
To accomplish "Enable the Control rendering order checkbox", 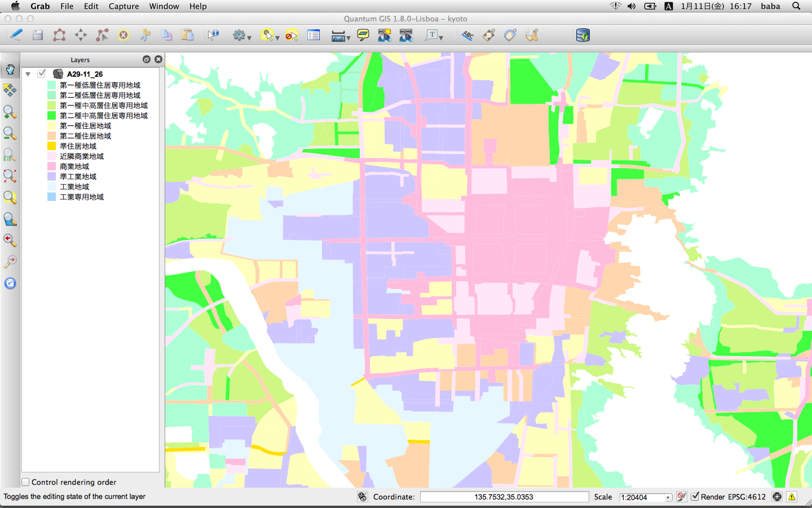I will 25,482.
